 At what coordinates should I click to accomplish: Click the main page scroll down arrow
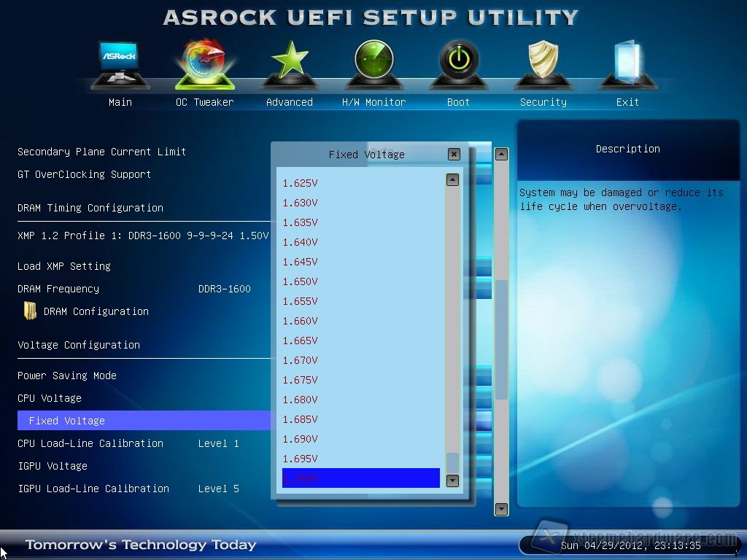501,508
